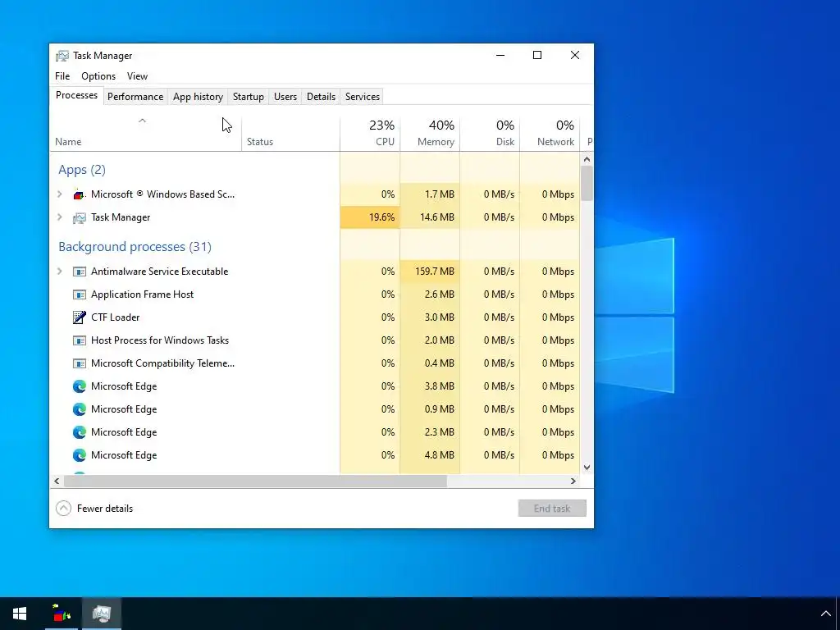
Task: Open the Windows Start menu
Action: [20, 614]
